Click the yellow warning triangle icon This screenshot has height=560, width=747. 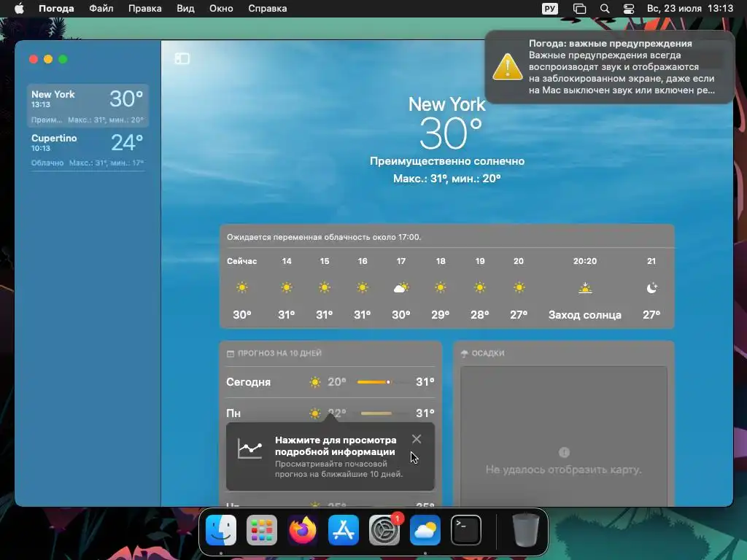pos(508,66)
